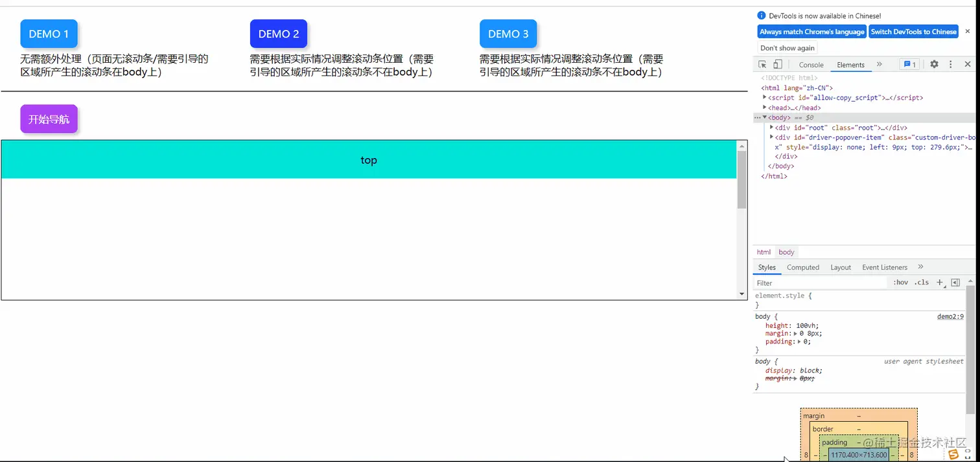Click the Juejin mascot icon at bottom right
This screenshot has width=980, height=462.
pos(953,454)
